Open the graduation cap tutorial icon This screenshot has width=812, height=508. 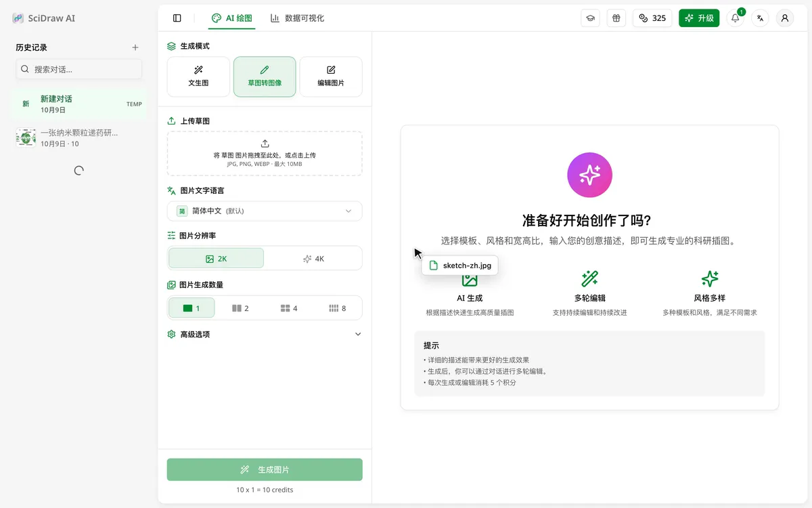pyautogui.click(x=590, y=18)
